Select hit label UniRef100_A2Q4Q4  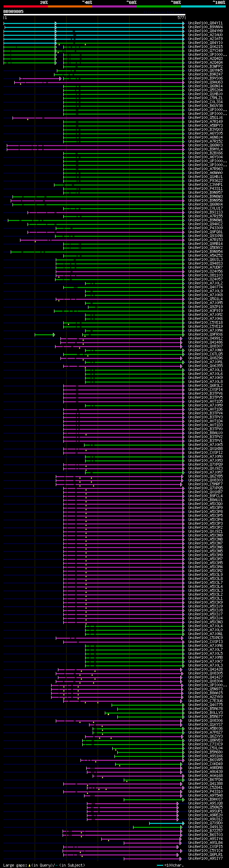tap(205, 62)
